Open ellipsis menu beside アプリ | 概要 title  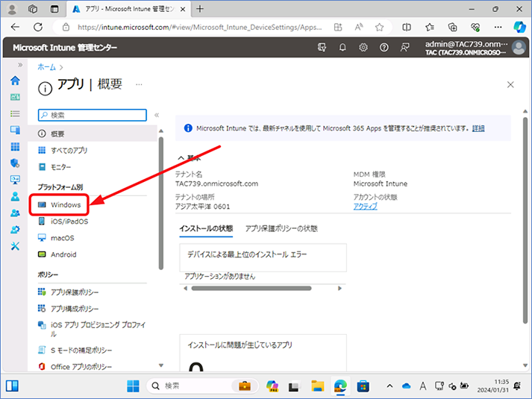[139, 84]
